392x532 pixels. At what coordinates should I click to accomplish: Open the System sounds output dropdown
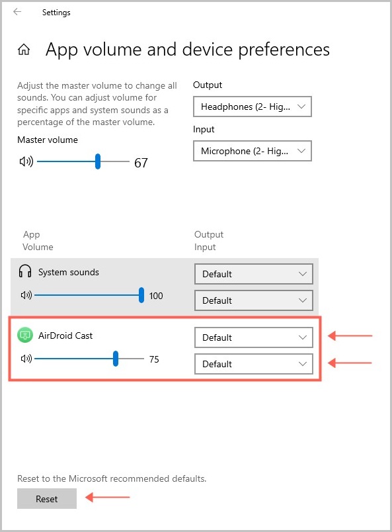coord(253,274)
